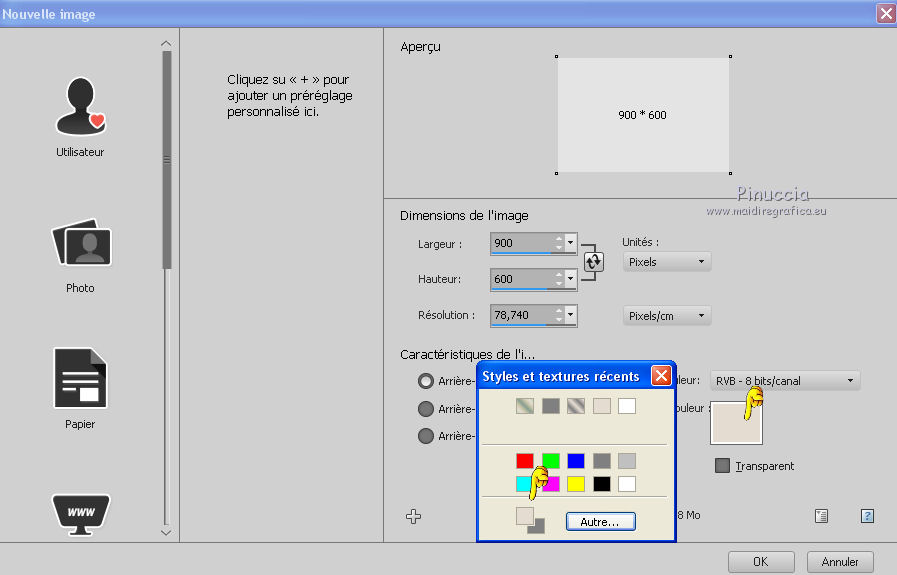
Task: Pick the white basic color swatch
Action: (627, 484)
